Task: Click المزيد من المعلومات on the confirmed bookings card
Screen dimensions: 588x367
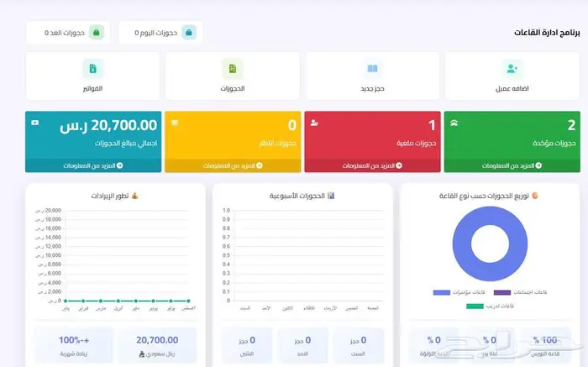Action: click(x=512, y=165)
